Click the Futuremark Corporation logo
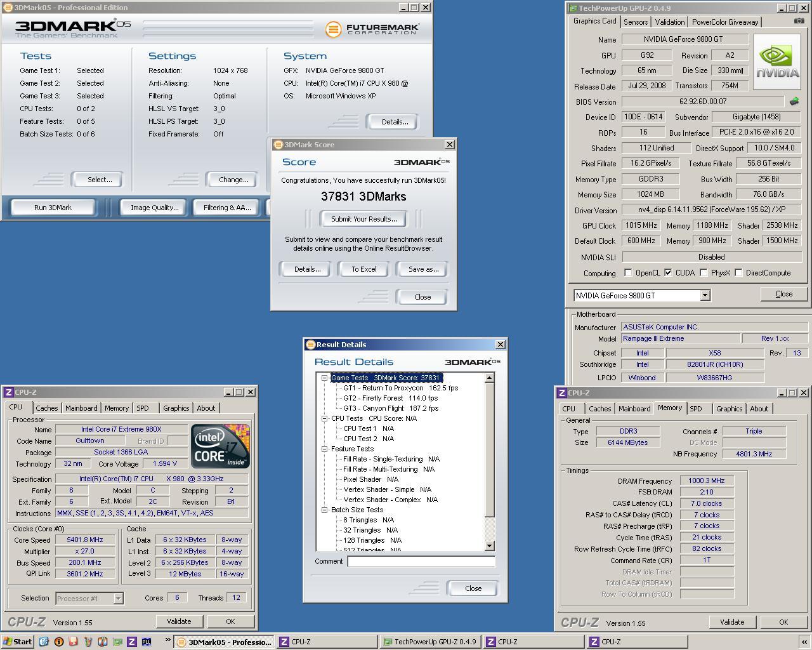Screen dimensions: 812x650 (x=372, y=29)
